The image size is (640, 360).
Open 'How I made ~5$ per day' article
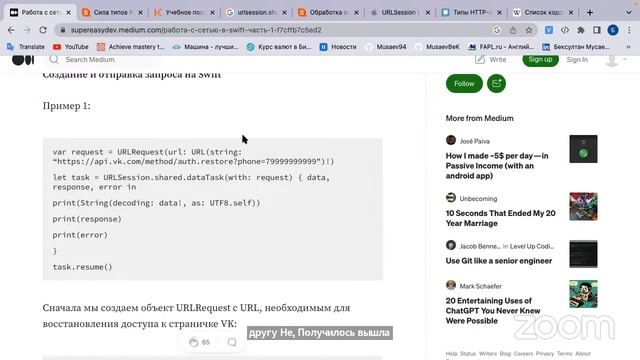coord(497,166)
